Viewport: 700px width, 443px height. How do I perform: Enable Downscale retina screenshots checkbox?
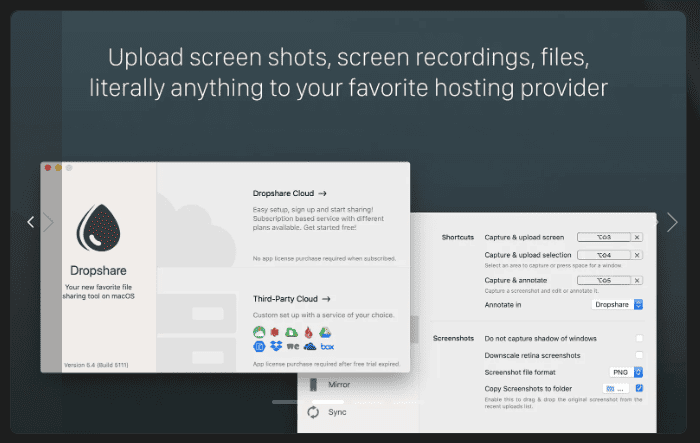click(x=639, y=355)
